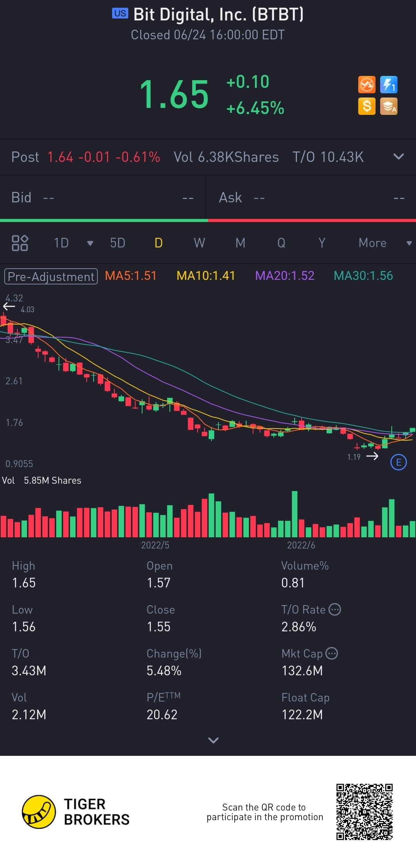The height and width of the screenshot is (868, 416).
Task: Tap 'Scan the QR code' promotion text
Action: tap(265, 812)
